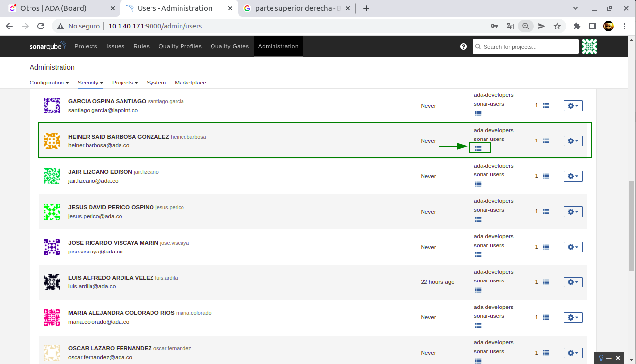Reload the page with the refresh icon
The image size is (636, 364).
click(41, 26)
